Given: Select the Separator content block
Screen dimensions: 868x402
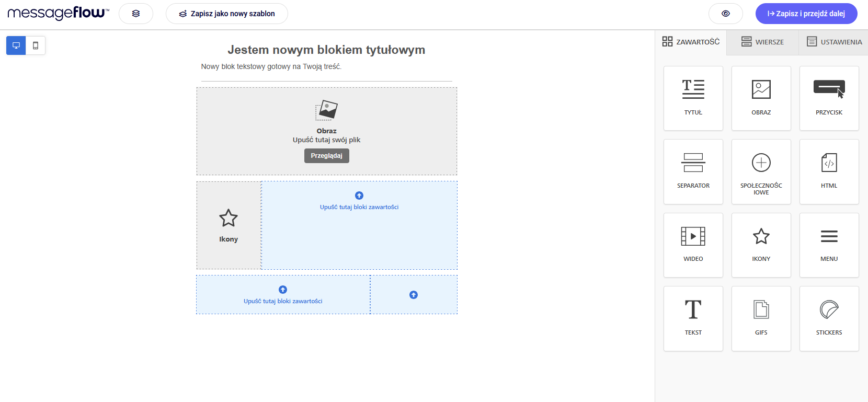Looking at the screenshot, I should 693,171.
